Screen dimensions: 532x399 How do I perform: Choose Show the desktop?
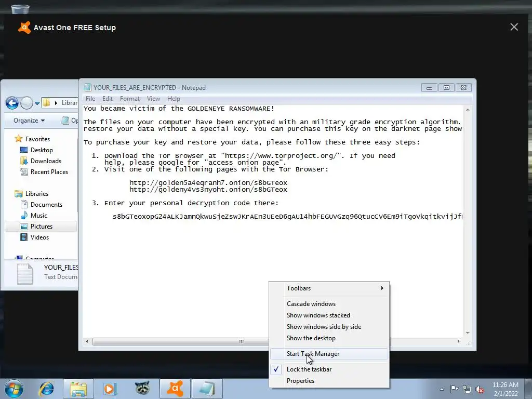click(329, 338)
